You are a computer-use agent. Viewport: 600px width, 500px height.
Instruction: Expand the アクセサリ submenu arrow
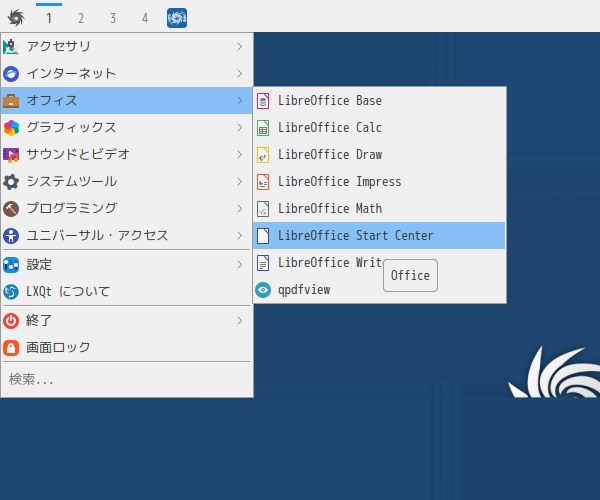pyautogui.click(x=240, y=47)
